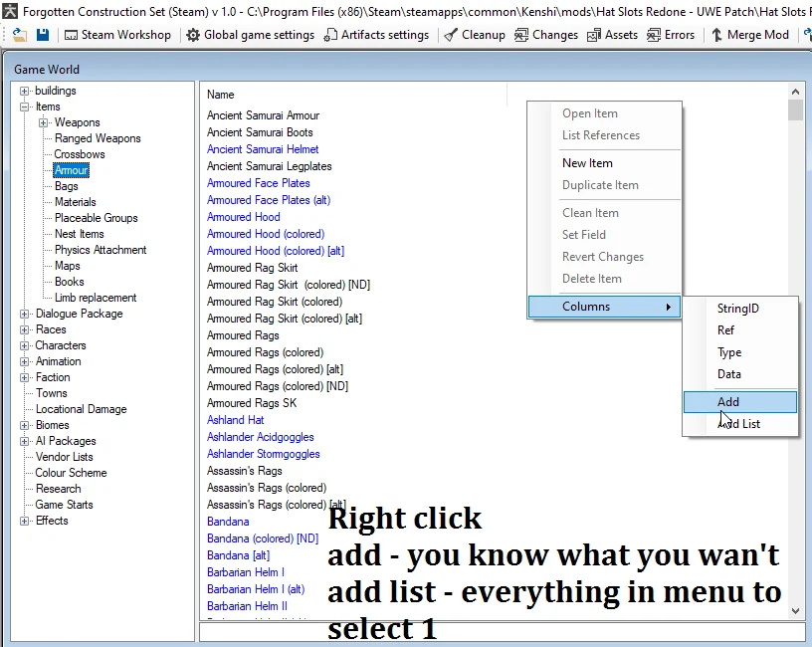
Task: Choose Add in the Columns submenu
Action: [x=728, y=402]
